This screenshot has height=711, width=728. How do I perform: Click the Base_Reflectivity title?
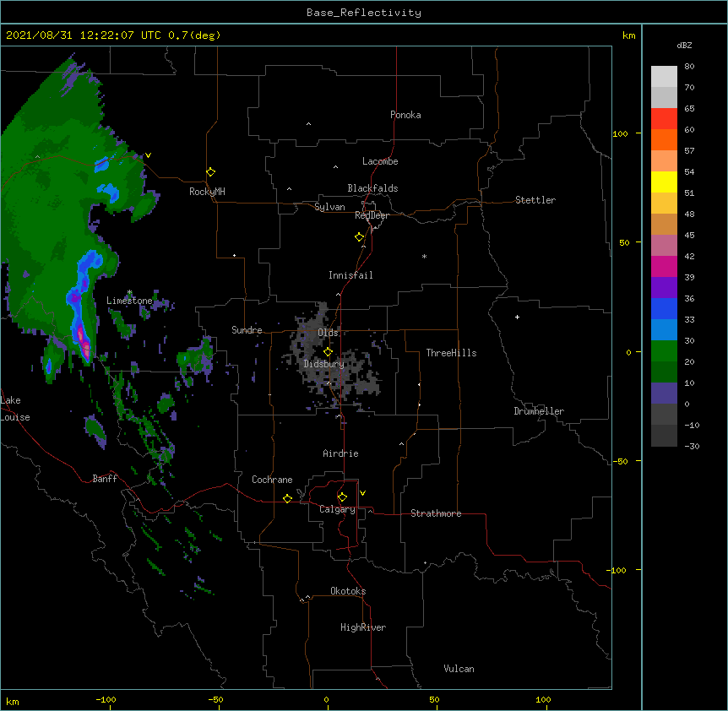364,13
